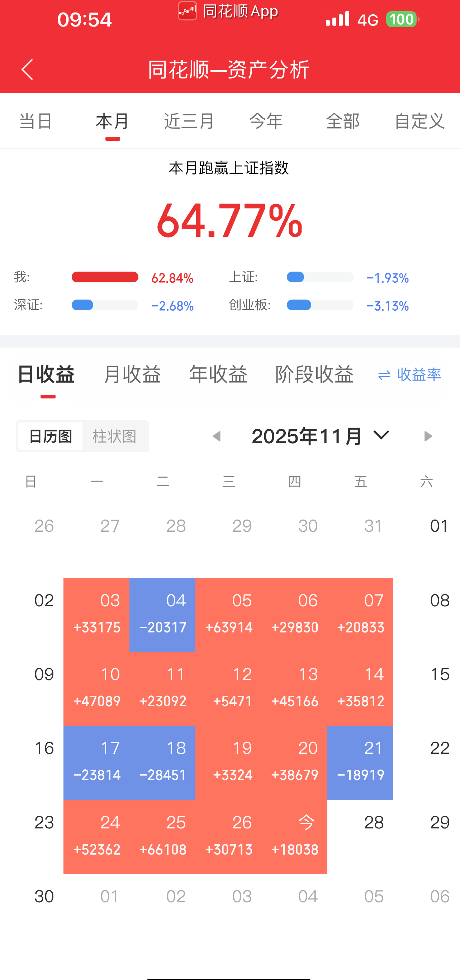Select 日历图 view toggle
Screen dimensions: 460x980
point(50,436)
